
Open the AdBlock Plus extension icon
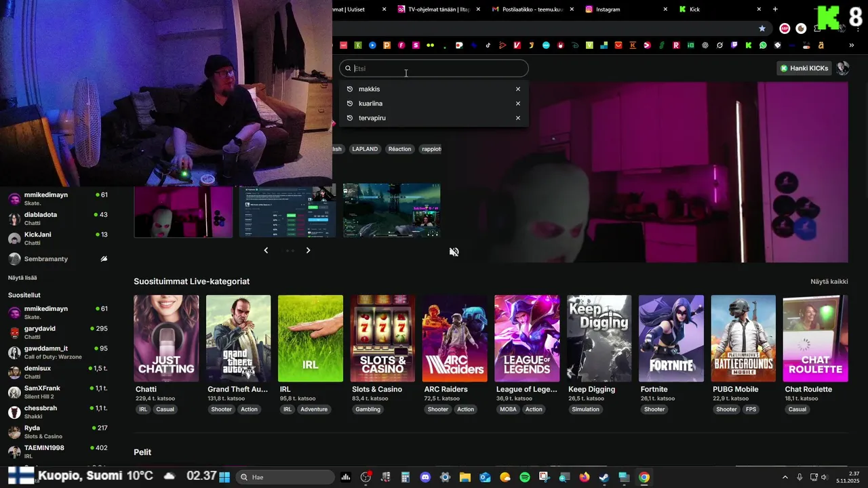click(785, 28)
